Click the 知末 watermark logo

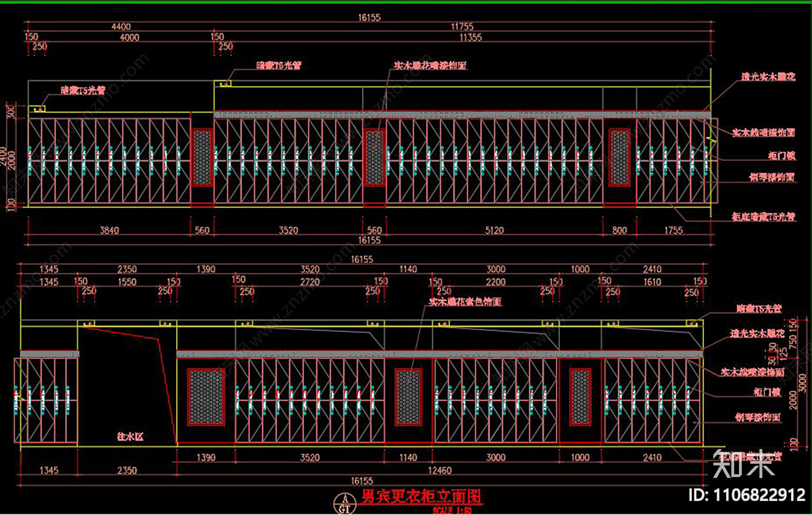(x=744, y=463)
